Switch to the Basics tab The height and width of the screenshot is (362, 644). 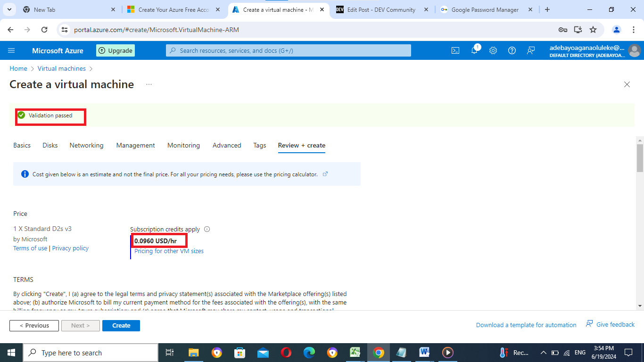coord(22,145)
